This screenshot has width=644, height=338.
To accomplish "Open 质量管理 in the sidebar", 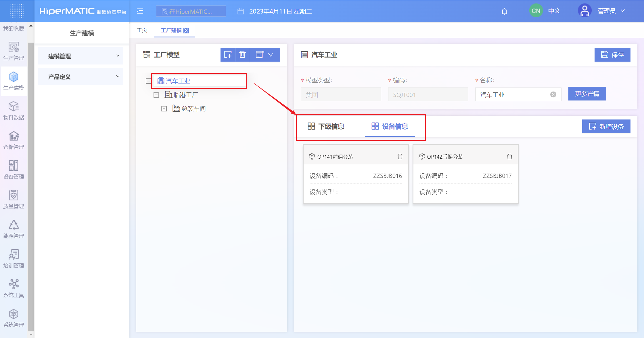I will (x=14, y=200).
